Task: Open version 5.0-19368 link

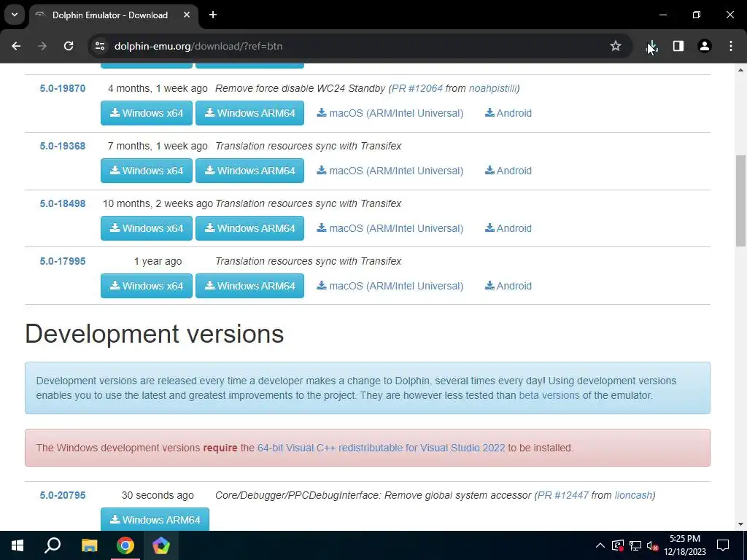Action: (63, 146)
